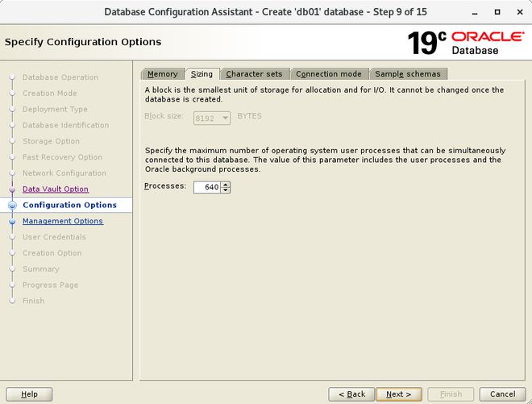Viewport: 532px width, 404px height.
Task: Click the Data Vault Option step bullet
Action: [x=13, y=190]
